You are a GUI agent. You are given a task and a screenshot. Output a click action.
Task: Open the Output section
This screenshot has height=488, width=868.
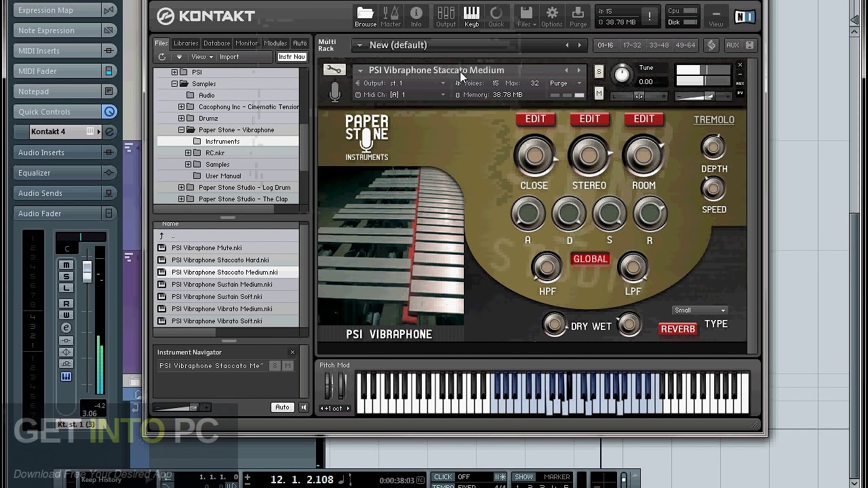click(446, 16)
